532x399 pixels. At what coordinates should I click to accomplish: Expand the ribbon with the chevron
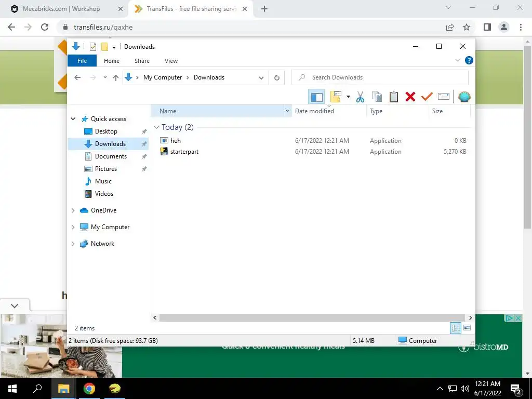click(x=457, y=60)
